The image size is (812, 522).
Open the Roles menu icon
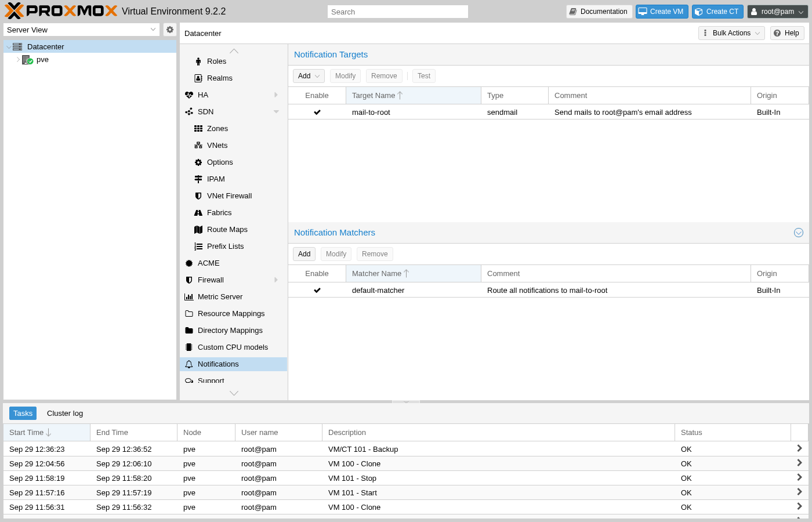coord(198,61)
